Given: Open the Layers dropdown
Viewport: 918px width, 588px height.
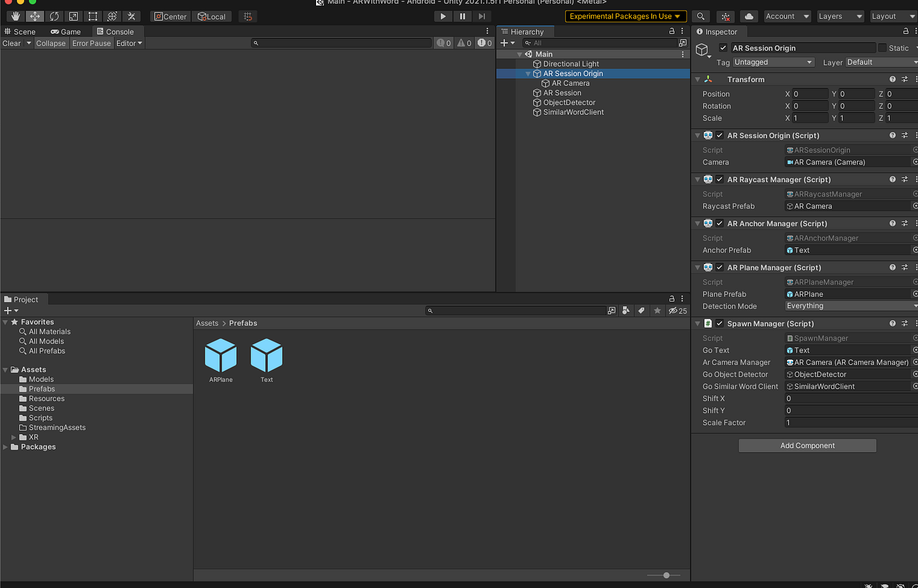Looking at the screenshot, I should [x=840, y=16].
